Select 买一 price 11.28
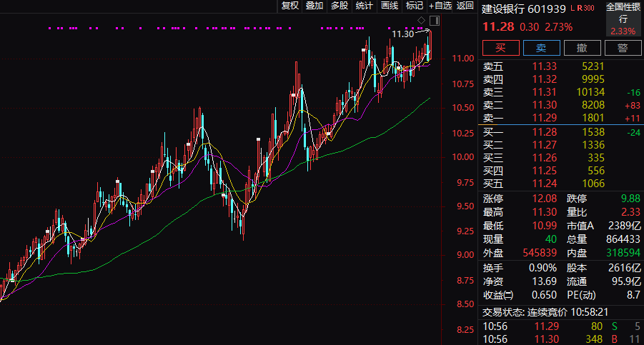This screenshot has height=345, width=644. pos(545,132)
